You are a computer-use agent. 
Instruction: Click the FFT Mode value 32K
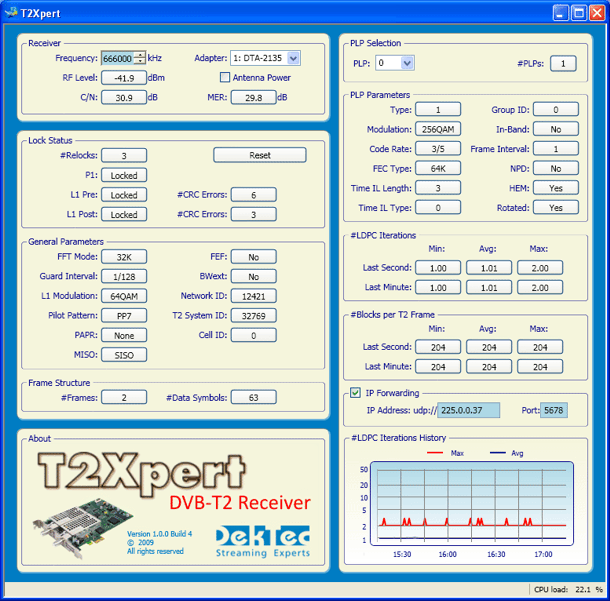(x=124, y=257)
